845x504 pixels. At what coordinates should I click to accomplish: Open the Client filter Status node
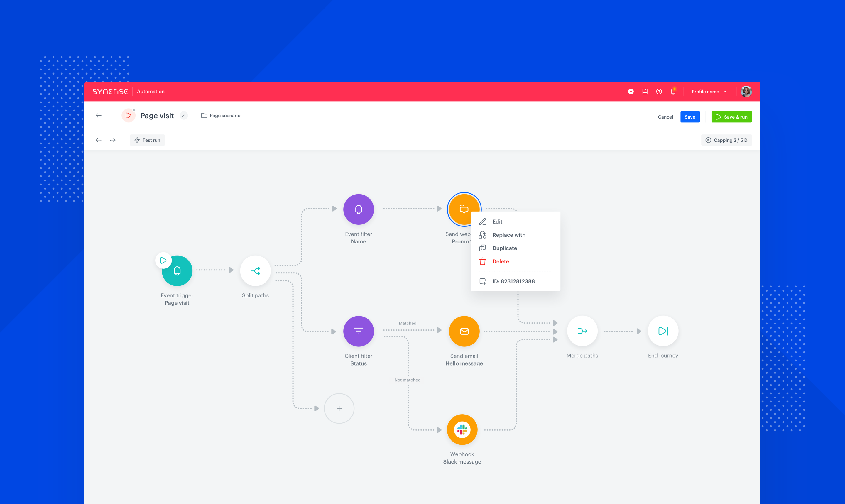(x=358, y=331)
